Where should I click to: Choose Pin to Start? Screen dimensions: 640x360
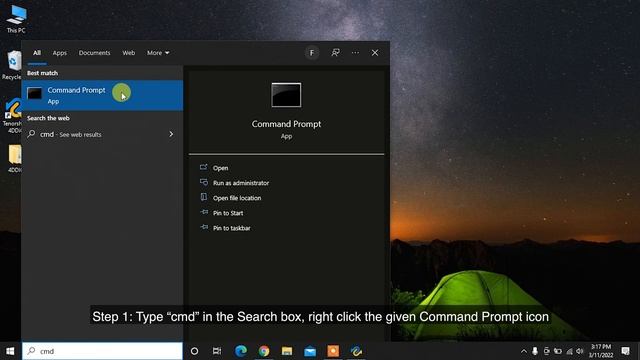tap(228, 213)
